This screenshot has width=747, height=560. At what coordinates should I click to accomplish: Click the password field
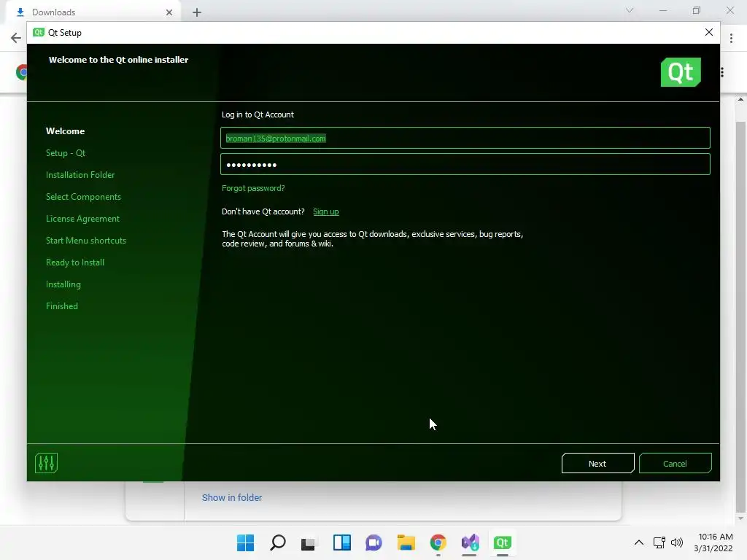(465, 164)
